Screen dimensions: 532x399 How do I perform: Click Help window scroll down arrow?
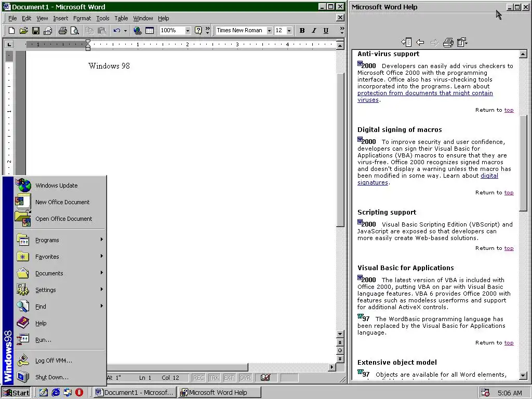click(x=523, y=376)
